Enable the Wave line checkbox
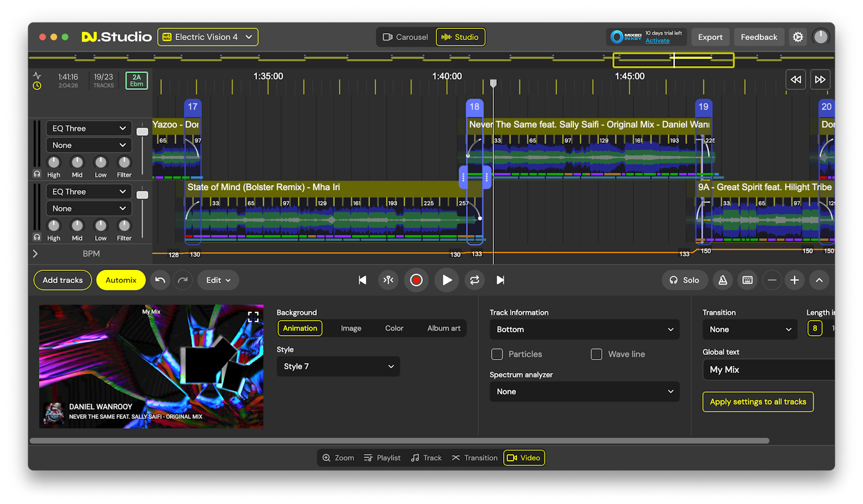Viewport: 863px width, 504px height. 596,354
